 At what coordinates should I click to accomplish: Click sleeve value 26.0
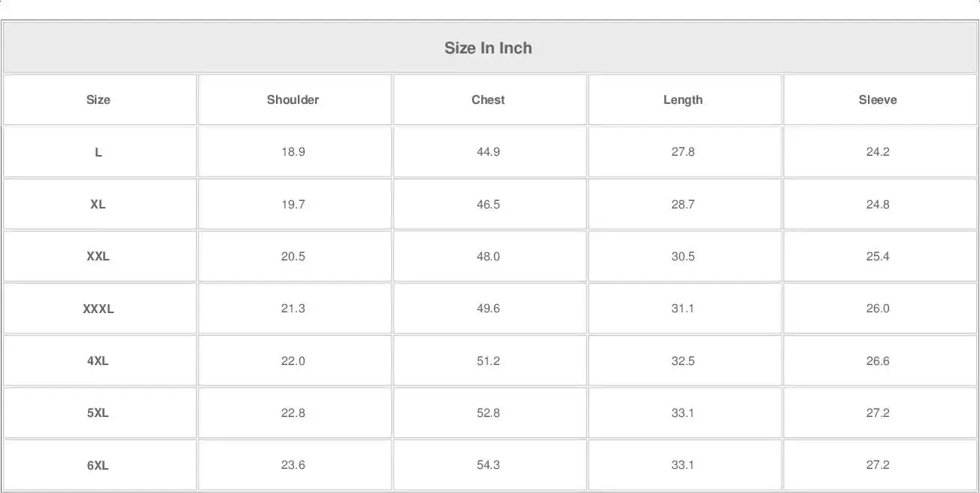878,309
